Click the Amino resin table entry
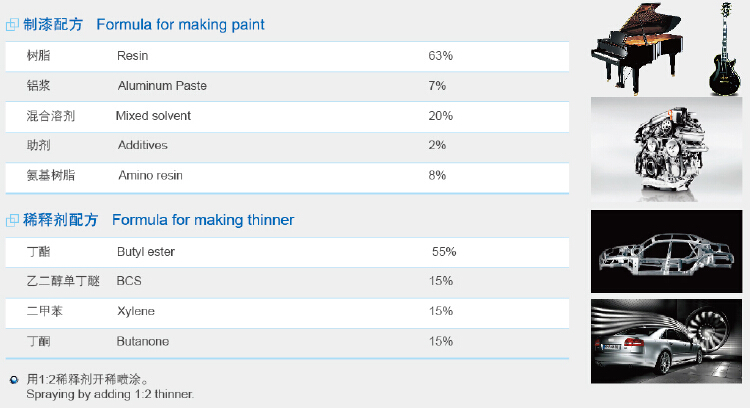The height and width of the screenshot is (408, 750). coord(150,176)
